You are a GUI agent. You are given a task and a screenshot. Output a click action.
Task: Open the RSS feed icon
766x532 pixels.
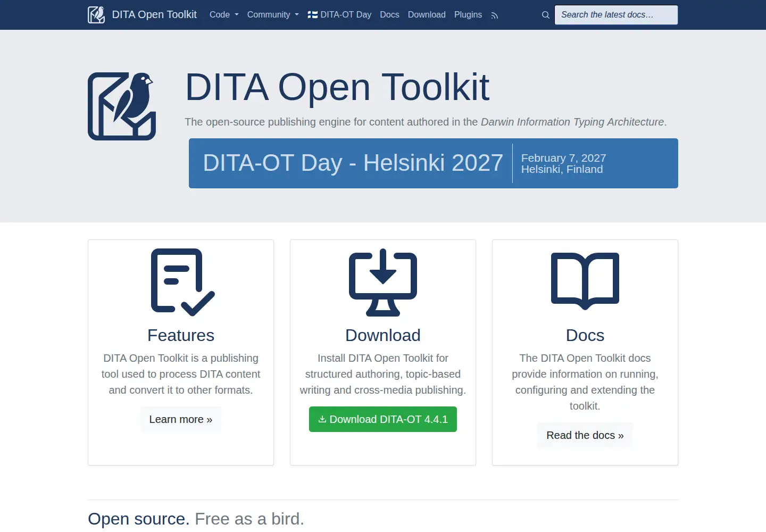click(495, 15)
